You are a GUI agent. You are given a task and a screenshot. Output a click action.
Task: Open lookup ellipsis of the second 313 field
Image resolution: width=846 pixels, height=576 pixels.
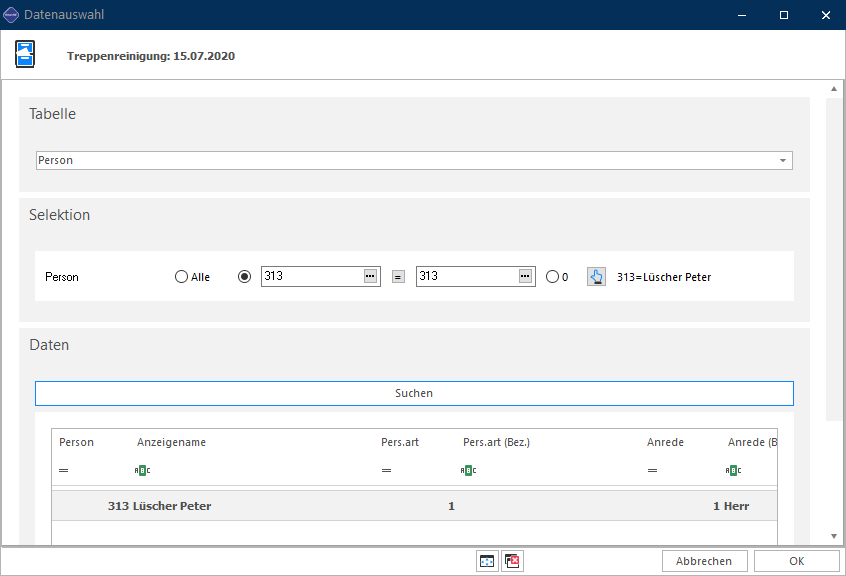(x=525, y=276)
